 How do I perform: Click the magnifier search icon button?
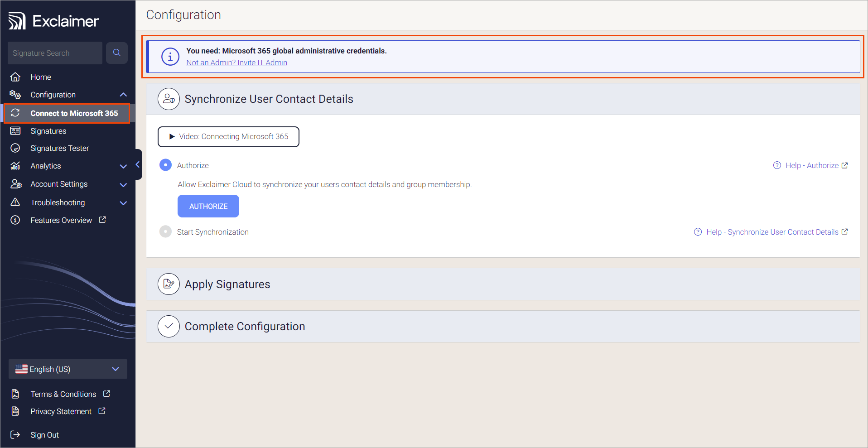tap(117, 53)
